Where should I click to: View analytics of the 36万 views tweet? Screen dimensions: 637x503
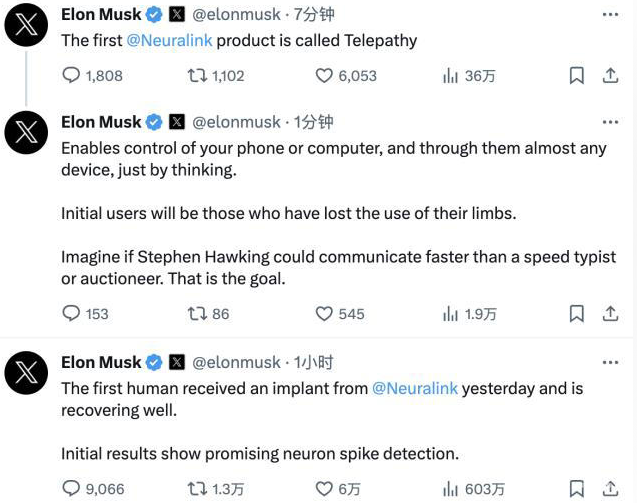(x=450, y=76)
